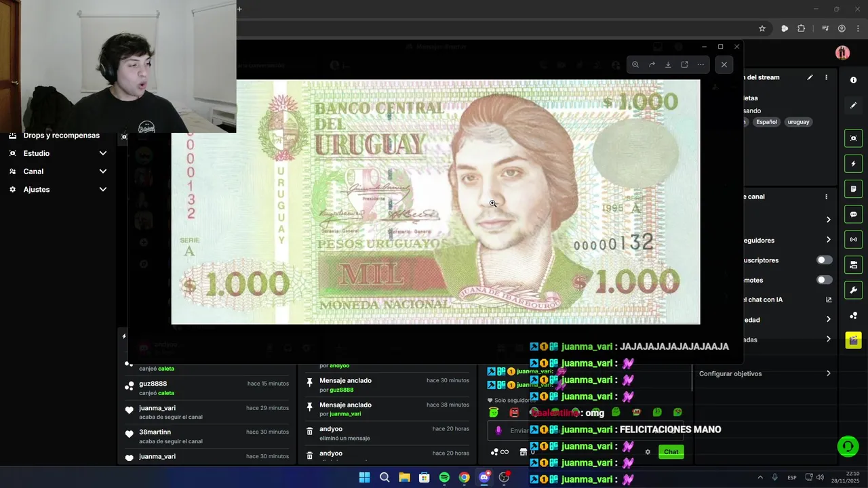
Task: Click the channel points infinity balance
Action: click(500, 452)
